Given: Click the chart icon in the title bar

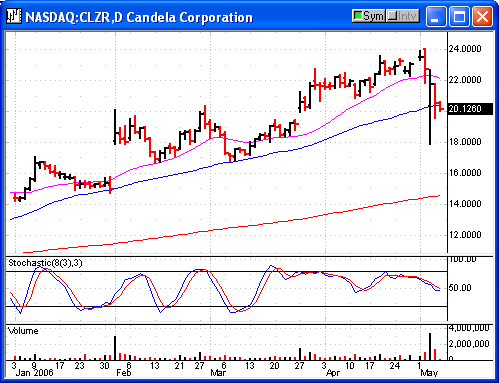Looking at the screenshot, I should click(x=14, y=17).
